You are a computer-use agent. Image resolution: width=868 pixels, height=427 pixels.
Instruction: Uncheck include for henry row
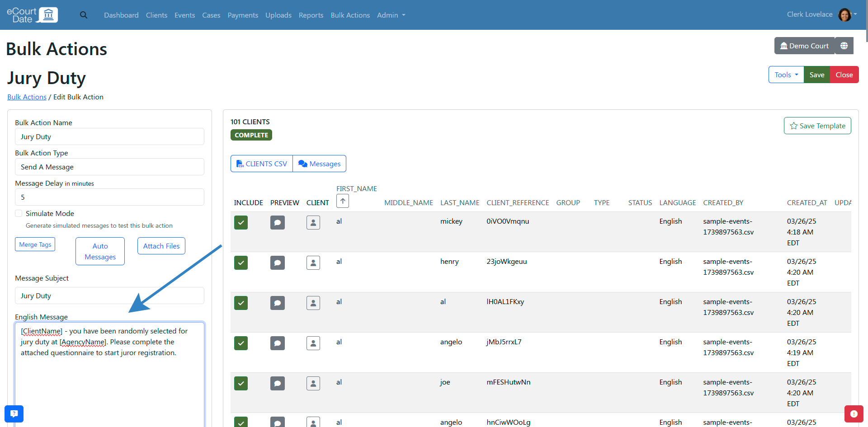241,263
